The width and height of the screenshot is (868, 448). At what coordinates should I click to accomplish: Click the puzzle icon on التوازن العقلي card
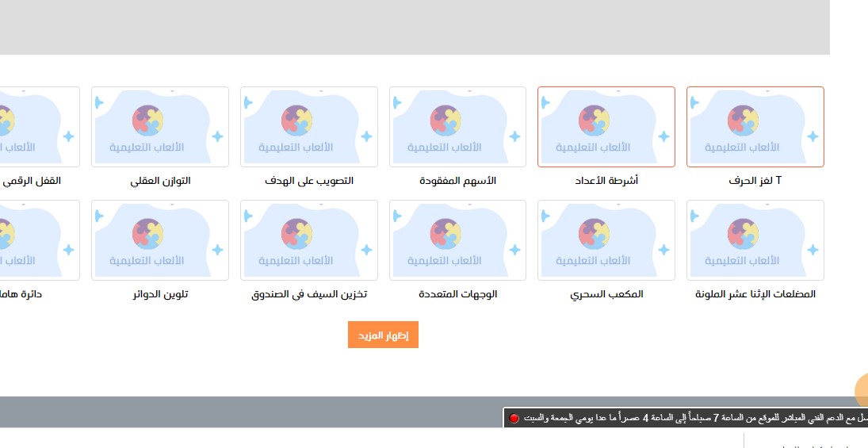pyautogui.click(x=147, y=121)
